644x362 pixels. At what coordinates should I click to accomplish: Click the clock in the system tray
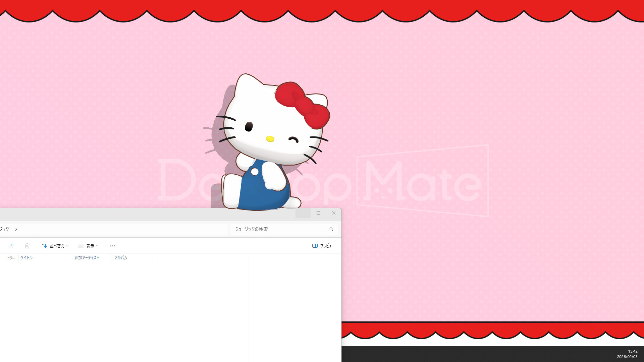tap(633, 351)
